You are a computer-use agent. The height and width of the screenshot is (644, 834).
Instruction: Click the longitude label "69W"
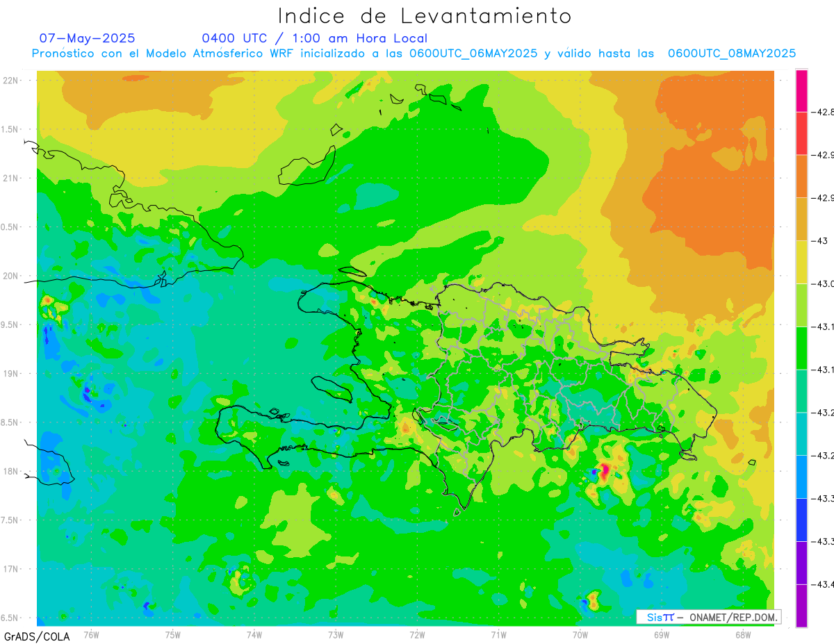pyautogui.click(x=661, y=634)
